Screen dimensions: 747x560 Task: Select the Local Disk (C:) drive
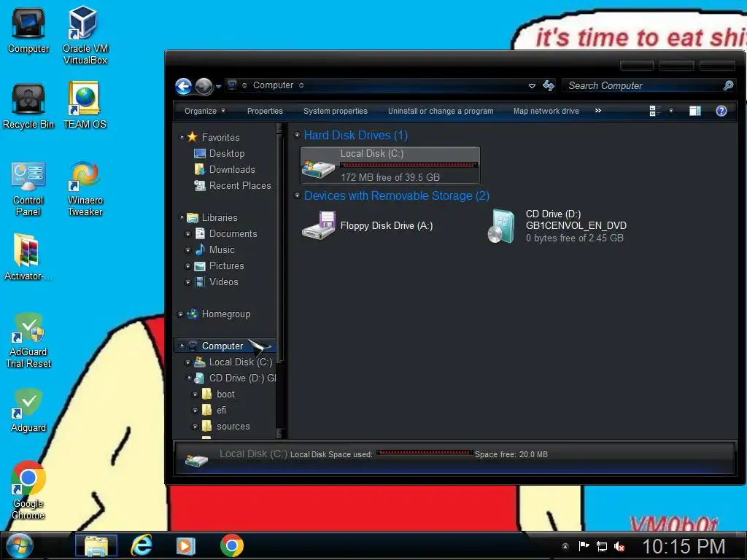tap(390, 166)
